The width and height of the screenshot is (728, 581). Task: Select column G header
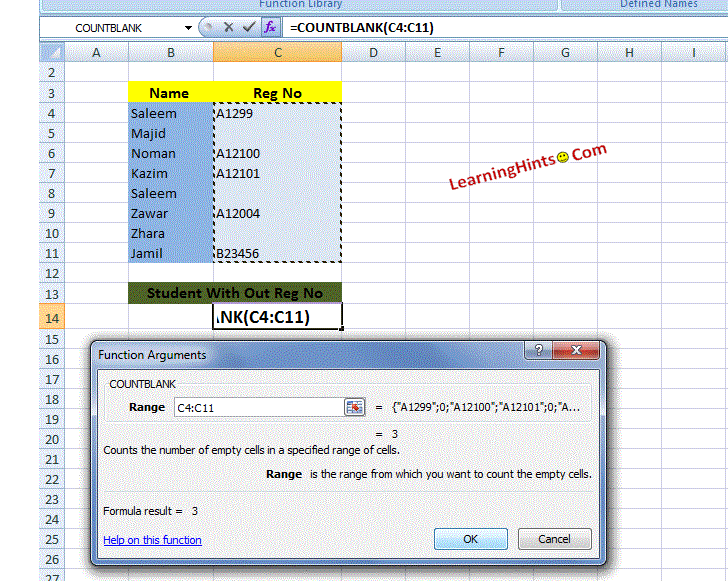pyautogui.click(x=566, y=52)
